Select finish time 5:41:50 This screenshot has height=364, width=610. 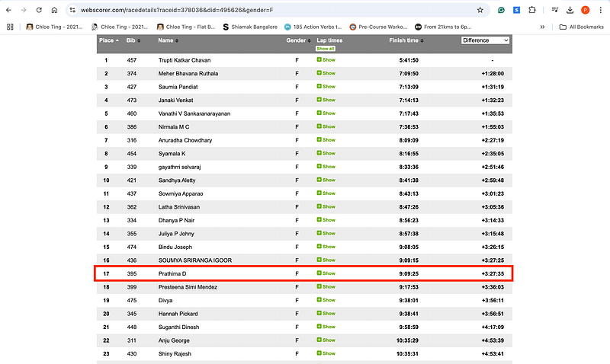point(409,60)
